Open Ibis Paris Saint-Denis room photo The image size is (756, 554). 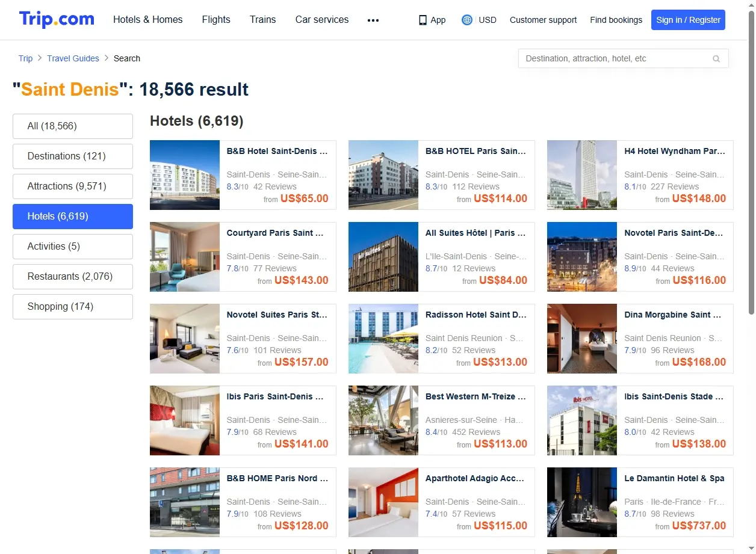pyautogui.click(x=185, y=420)
